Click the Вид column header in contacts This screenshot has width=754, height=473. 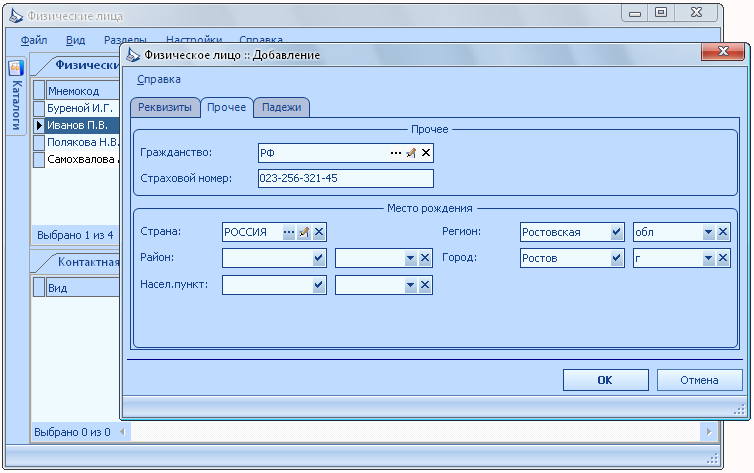point(83,288)
